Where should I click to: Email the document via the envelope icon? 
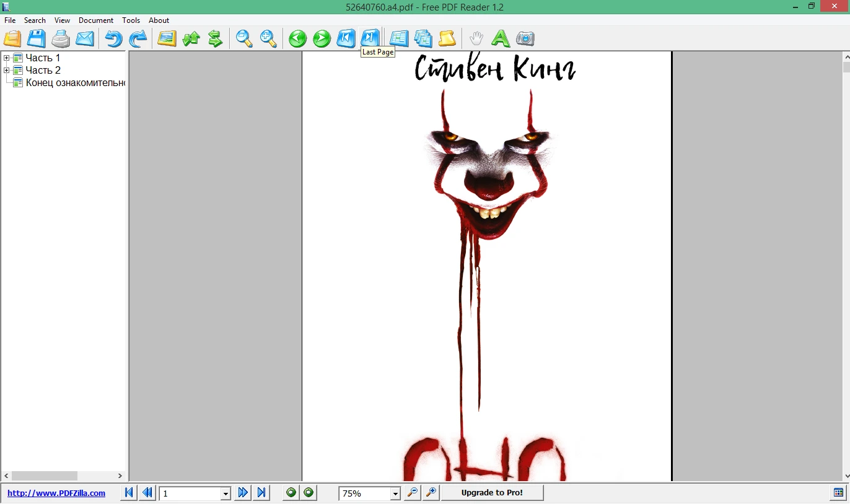click(x=85, y=38)
